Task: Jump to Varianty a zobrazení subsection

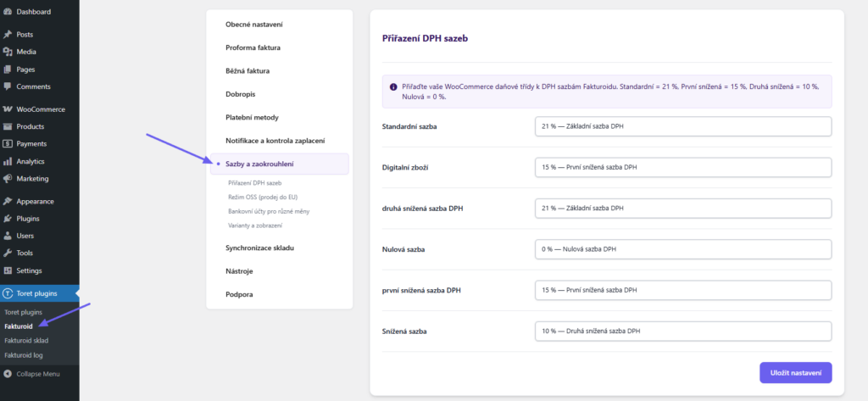Action: [255, 226]
